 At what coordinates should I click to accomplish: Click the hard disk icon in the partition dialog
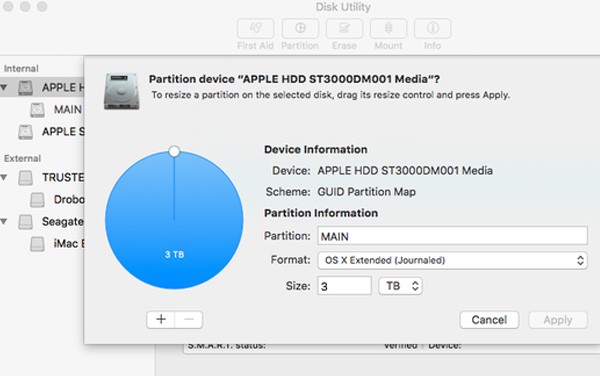(121, 91)
